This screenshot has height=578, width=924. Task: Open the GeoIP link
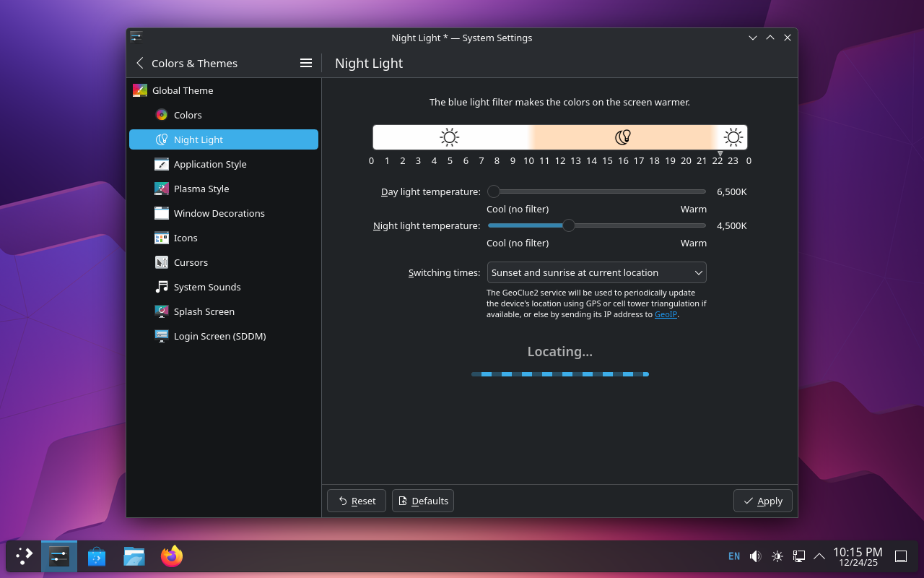click(x=666, y=314)
